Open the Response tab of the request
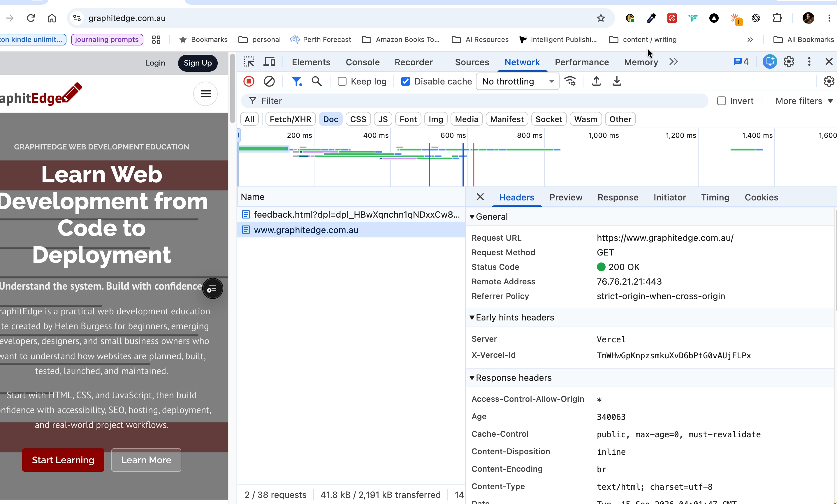This screenshot has width=837, height=504. (x=618, y=197)
